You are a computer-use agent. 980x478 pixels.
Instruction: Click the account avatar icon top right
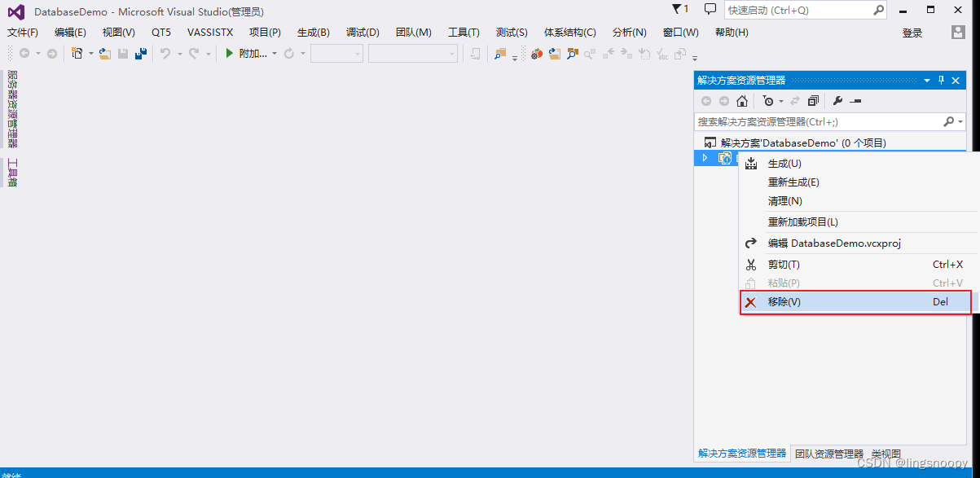(x=958, y=32)
